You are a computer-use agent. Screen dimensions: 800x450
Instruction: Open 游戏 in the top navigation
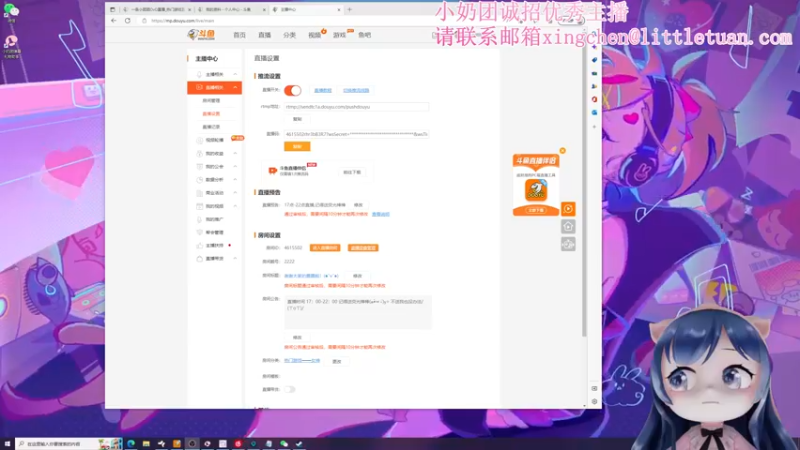[x=339, y=35]
